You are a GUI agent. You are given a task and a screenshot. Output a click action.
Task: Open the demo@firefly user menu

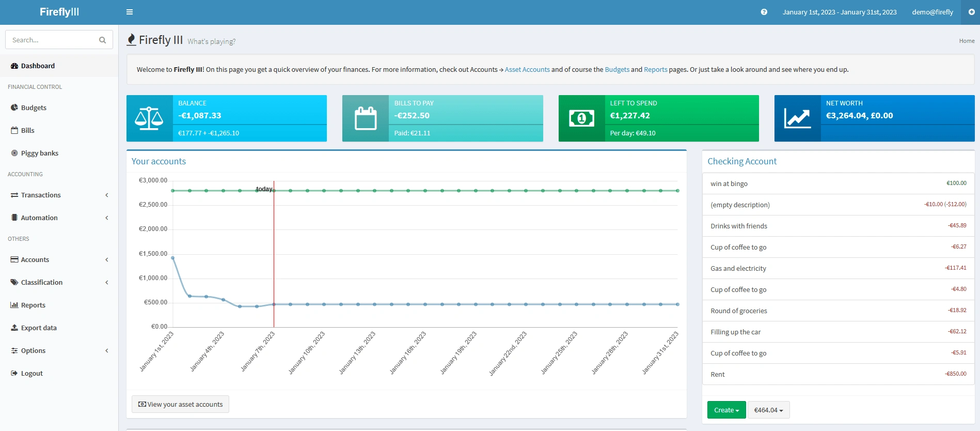click(x=932, y=12)
